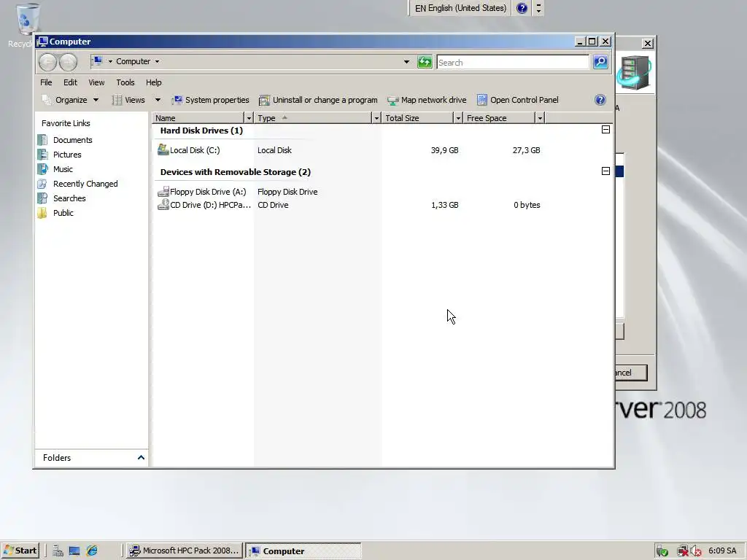Open the View menu
Screen dimensions: 747x560
click(x=96, y=82)
